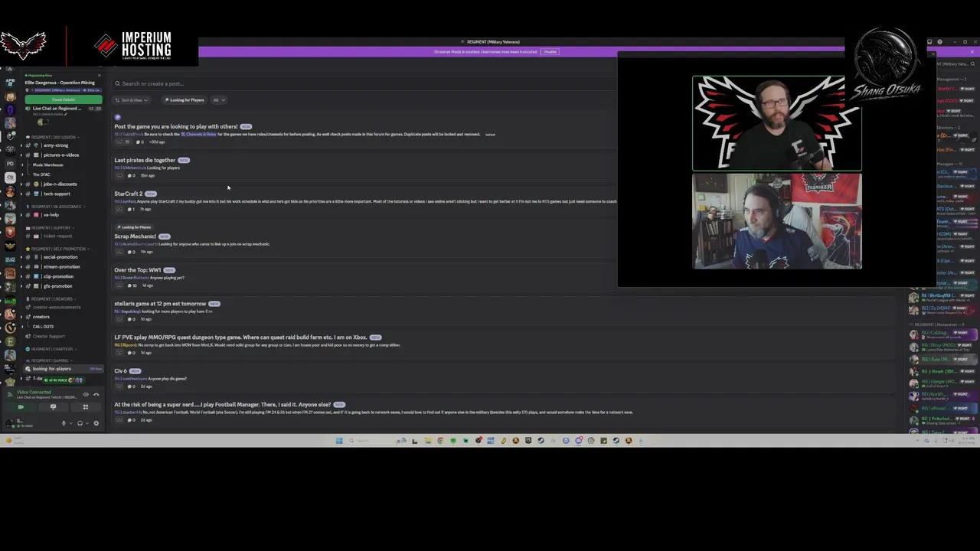This screenshot has height=551, width=980.
Task: Open the gfx-promotion channel
Action: pyautogui.click(x=57, y=286)
